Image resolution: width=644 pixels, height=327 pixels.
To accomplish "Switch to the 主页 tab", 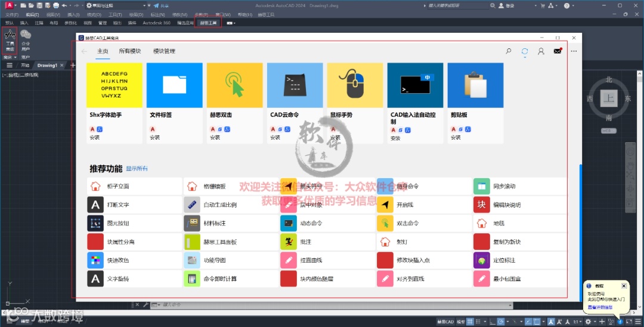I will click(103, 51).
